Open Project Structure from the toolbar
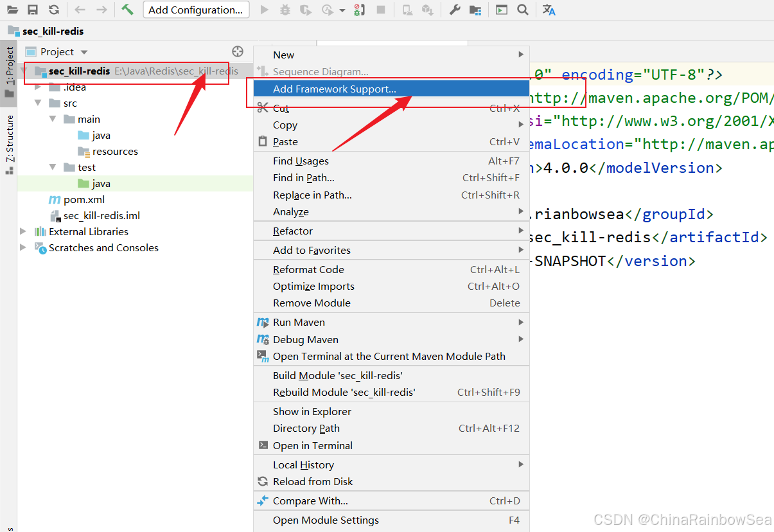Viewport: 774px width, 532px height. (475, 10)
